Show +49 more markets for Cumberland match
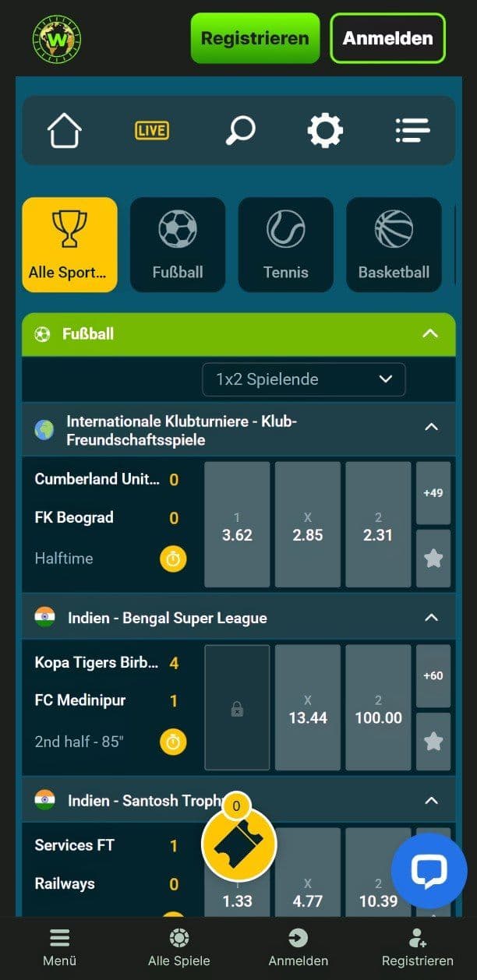The width and height of the screenshot is (477, 980). click(x=433, y=493)
